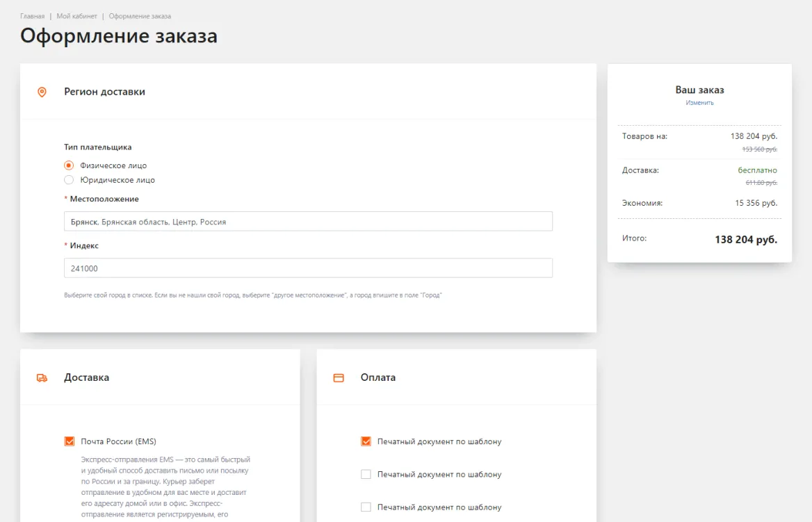812x522 pixels.
Task: Click the payment card icon beside Оплата
Action: pos(338,378)
